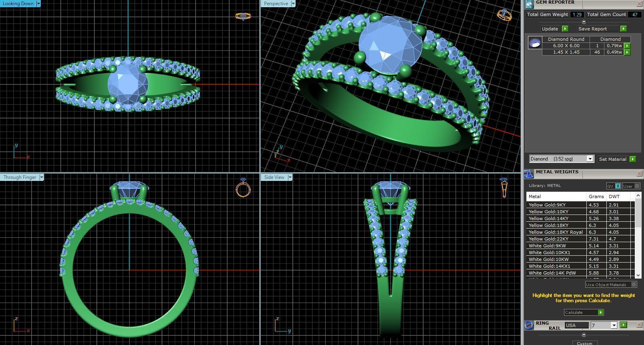Select the White Gold:10KX1 row
Viewport: 644px width, 345px height.
580,253
